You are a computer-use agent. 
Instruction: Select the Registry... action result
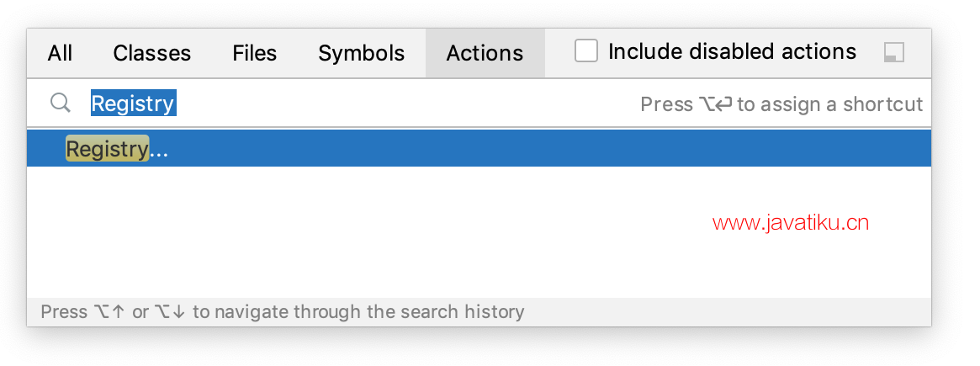tap(479, 149)
